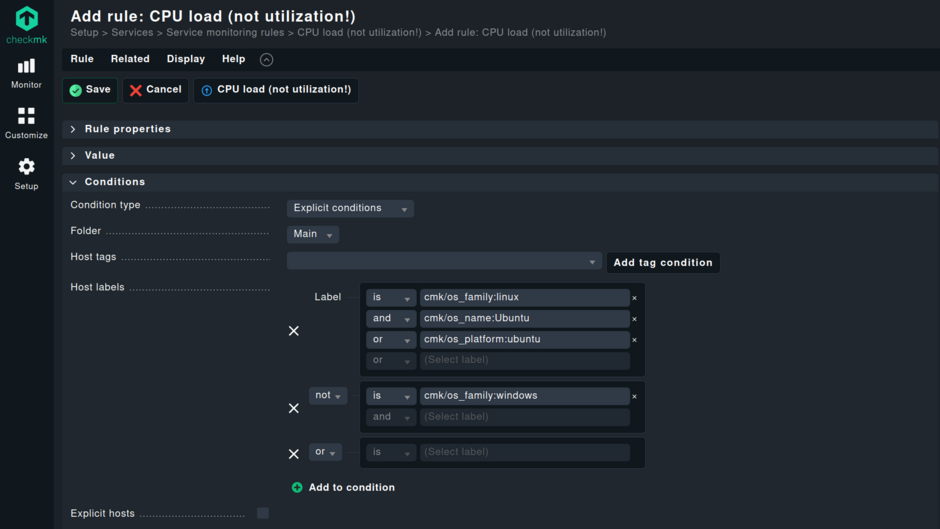940x529 pixels.
Task: Remove the cmk/os_family:linux label
Action: [634, 298]
